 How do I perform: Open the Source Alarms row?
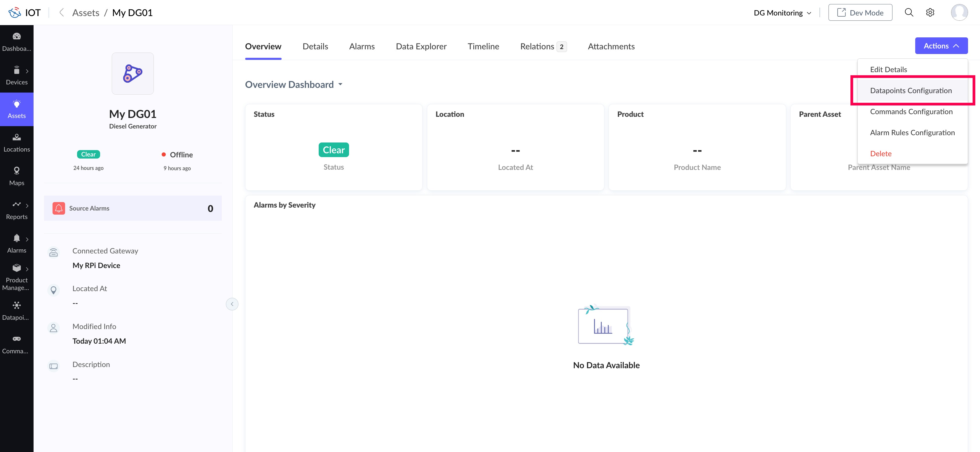click(133, 208)
